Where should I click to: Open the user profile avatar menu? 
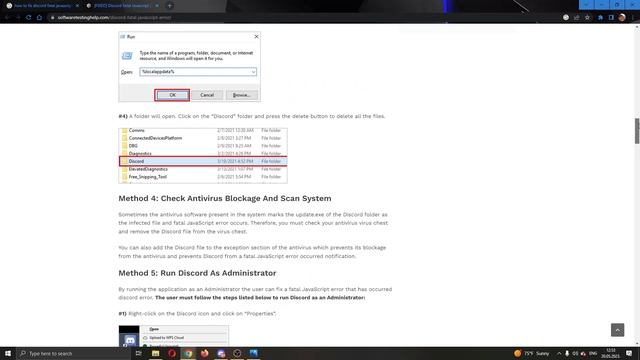tap(622, 18)
